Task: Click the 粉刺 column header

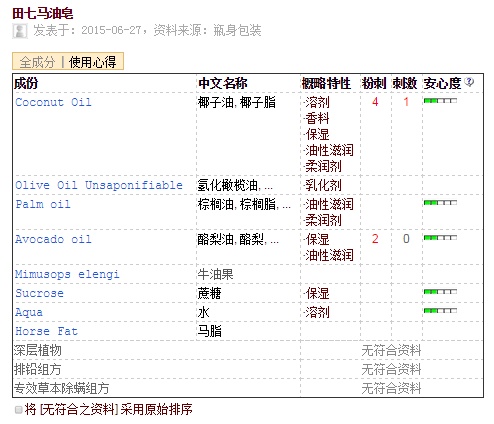Action: [x=374, y=83]
